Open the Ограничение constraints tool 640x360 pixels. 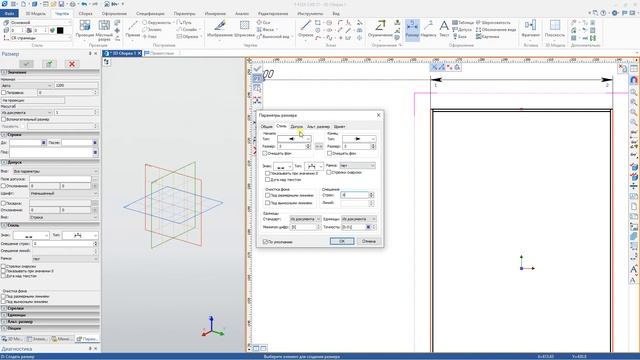point(380,29)
